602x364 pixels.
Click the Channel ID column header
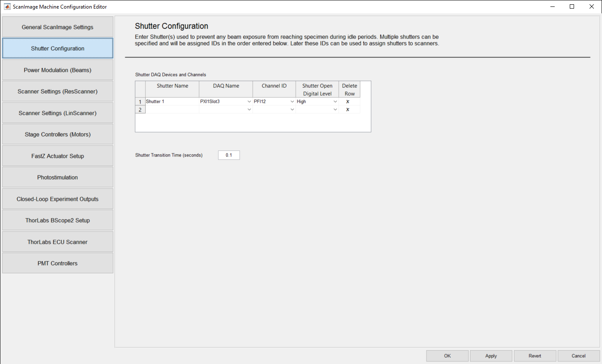pos(274,89)
